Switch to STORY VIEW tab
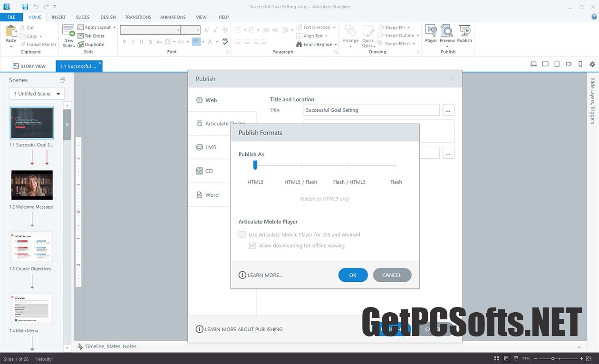The height and width of the screenshot is (364, 599). [29, 66]
